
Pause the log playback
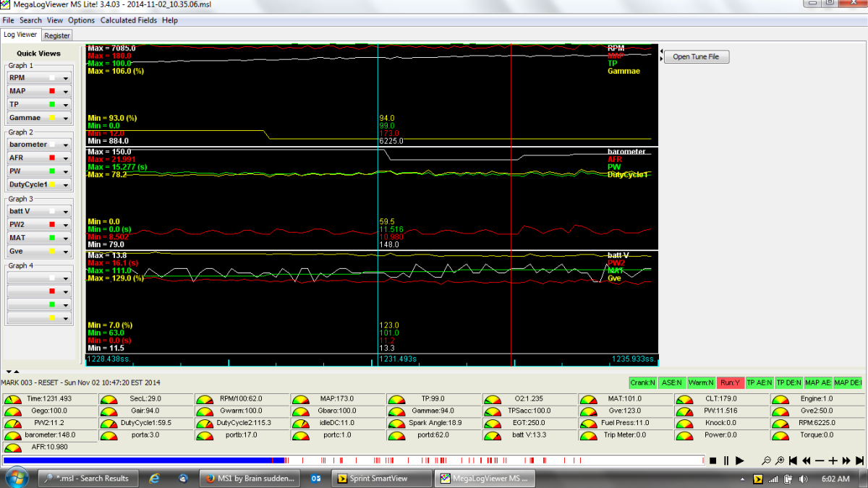pos(726,461)
